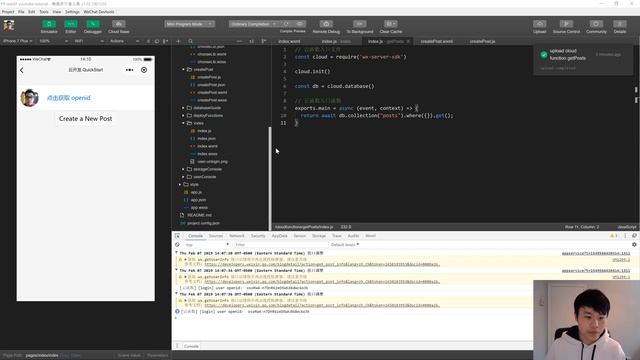Switch to the createPost.js editor tab
This screenshot has width=640, height=360.
(x=482, y=41)
